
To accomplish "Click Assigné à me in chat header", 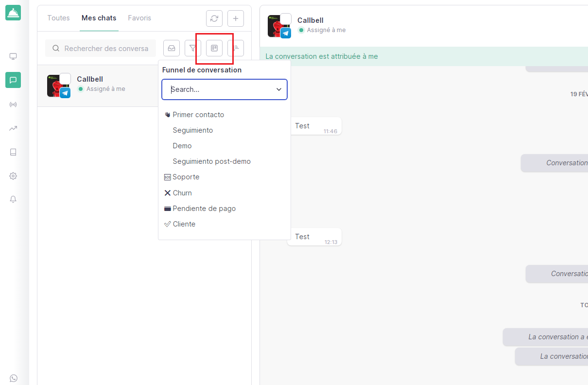I will click(326, 30).
